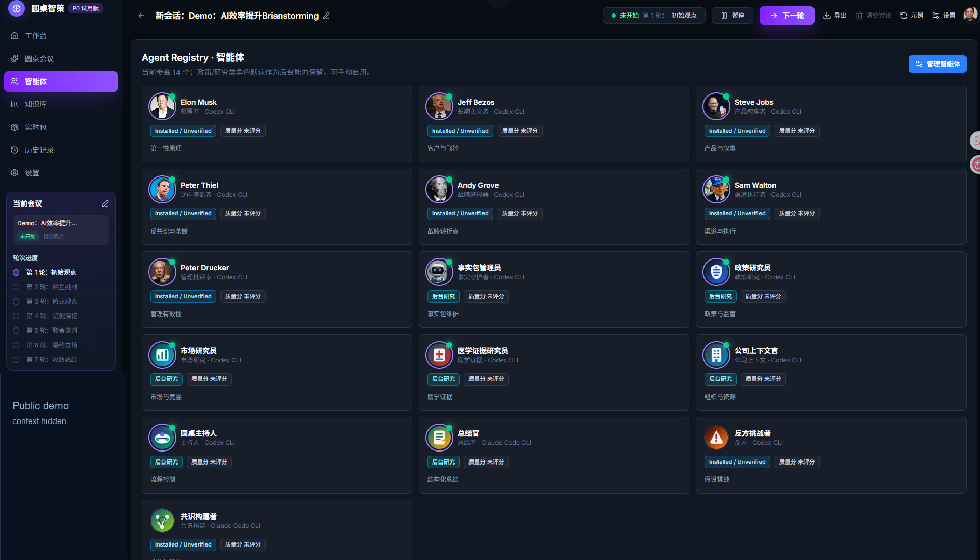This screenshot has height=560, width=980.
Task: Open 设置 from the sidebar
Action: click(x=61, y=173)
